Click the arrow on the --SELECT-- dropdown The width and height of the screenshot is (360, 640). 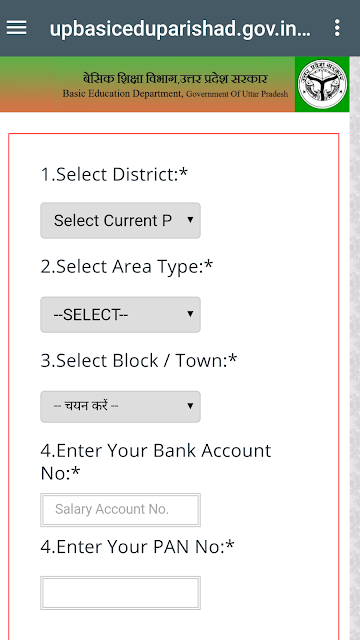190,314
